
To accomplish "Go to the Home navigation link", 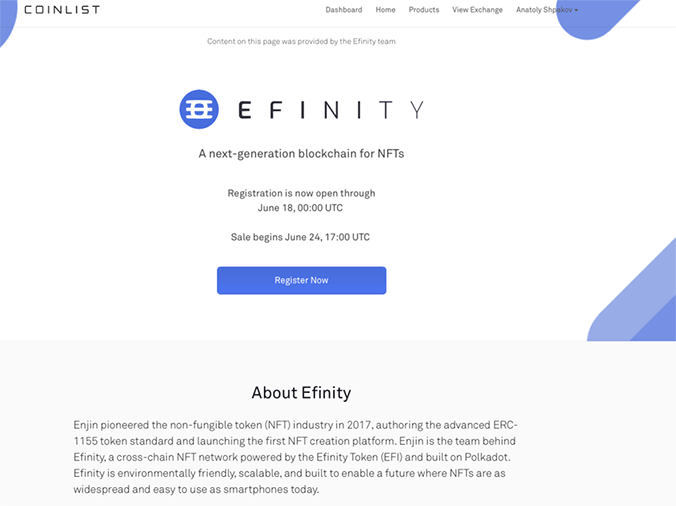I will 385,10.
